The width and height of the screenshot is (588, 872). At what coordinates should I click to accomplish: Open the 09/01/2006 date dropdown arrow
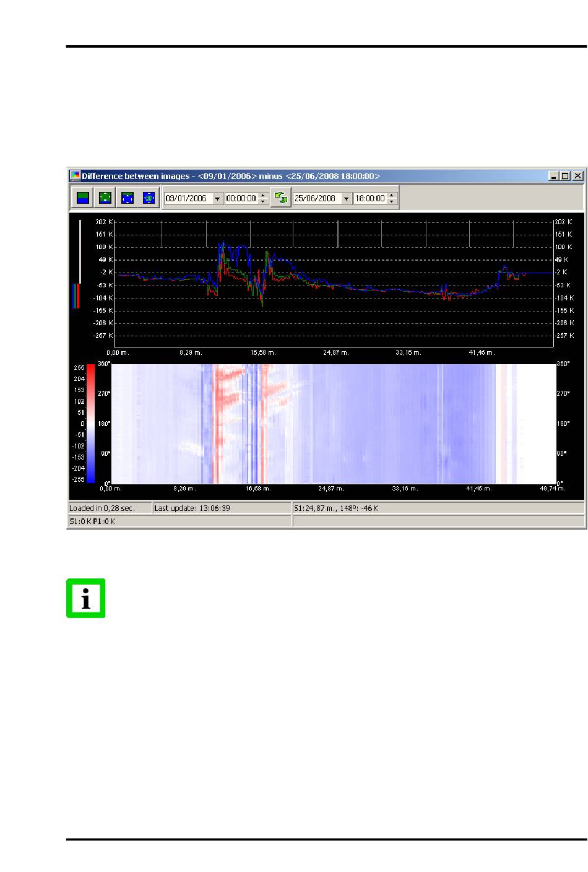[217, 199]
